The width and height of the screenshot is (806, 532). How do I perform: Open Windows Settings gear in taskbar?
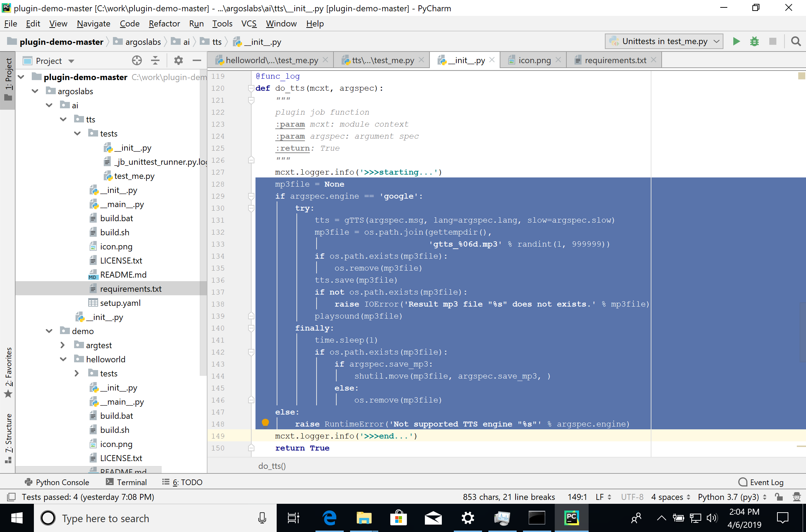(468, 518)
